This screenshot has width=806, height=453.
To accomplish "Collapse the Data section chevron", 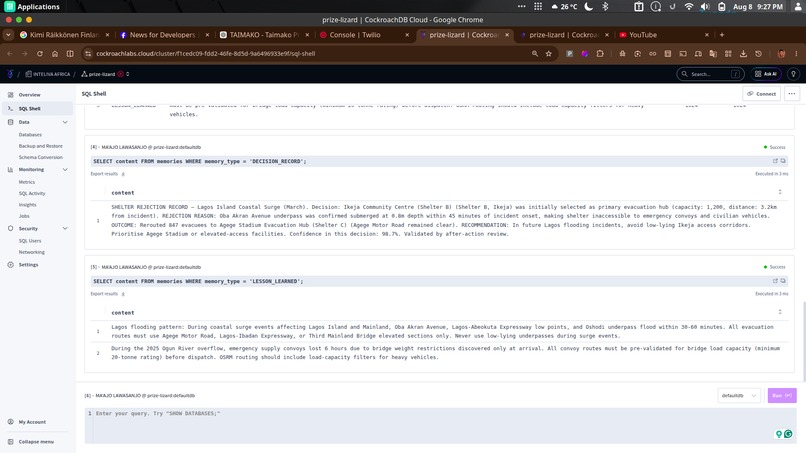I will point(65,122).
